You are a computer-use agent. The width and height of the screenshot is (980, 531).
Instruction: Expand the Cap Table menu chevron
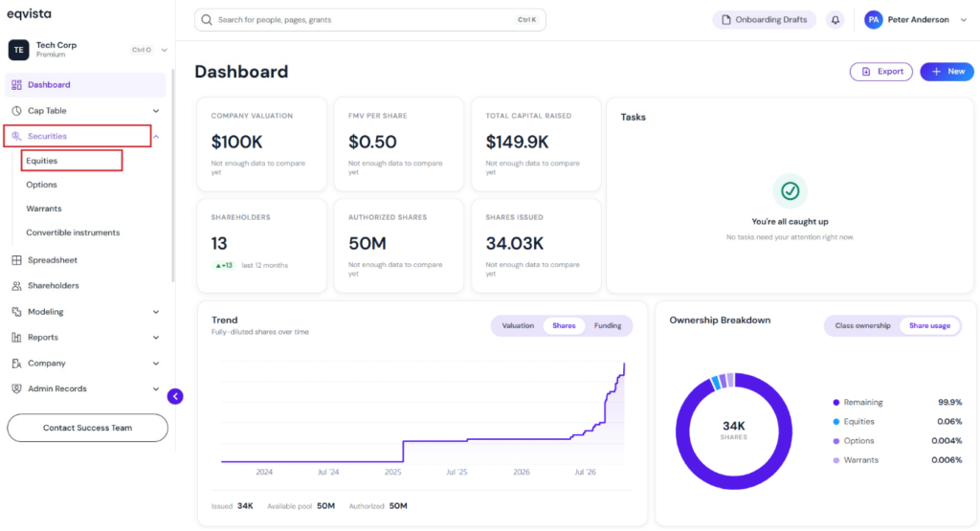tap(156, 111)
